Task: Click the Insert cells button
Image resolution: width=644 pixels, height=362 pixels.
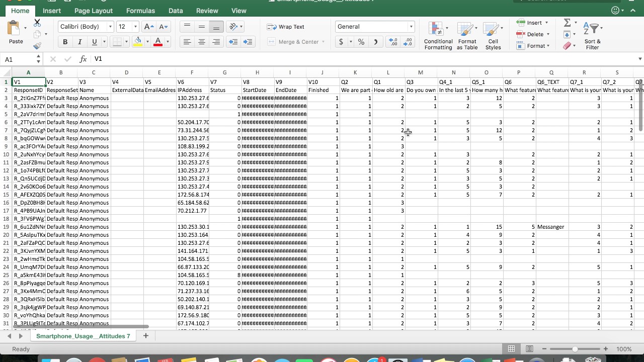Action: (533, 23)
